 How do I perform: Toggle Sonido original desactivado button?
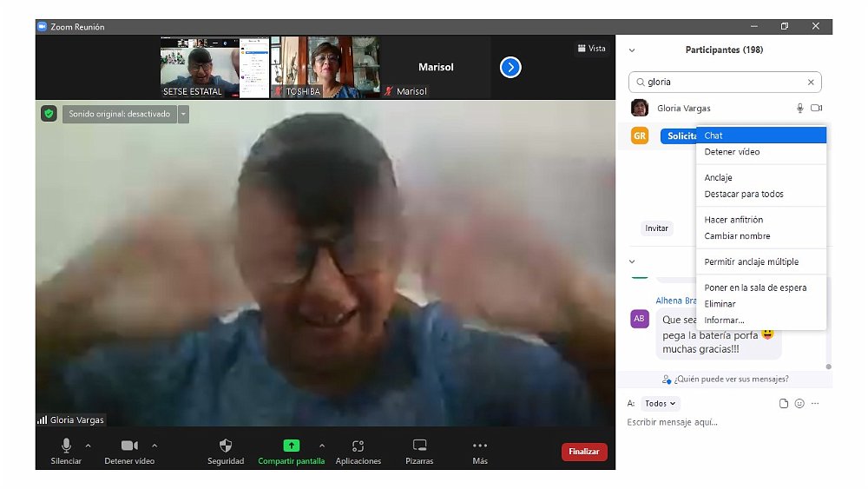(x=119, y=114)
